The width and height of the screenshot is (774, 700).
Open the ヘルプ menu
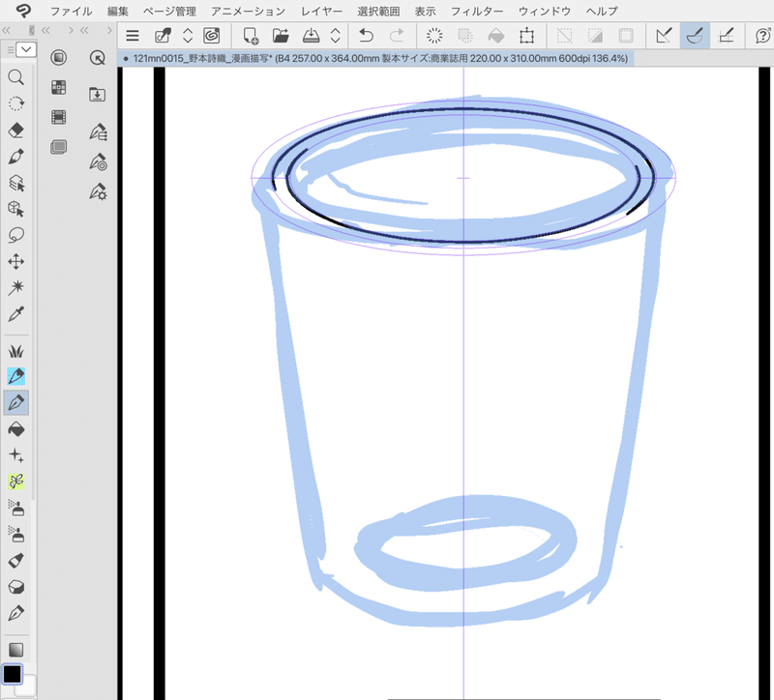point(602,11)
